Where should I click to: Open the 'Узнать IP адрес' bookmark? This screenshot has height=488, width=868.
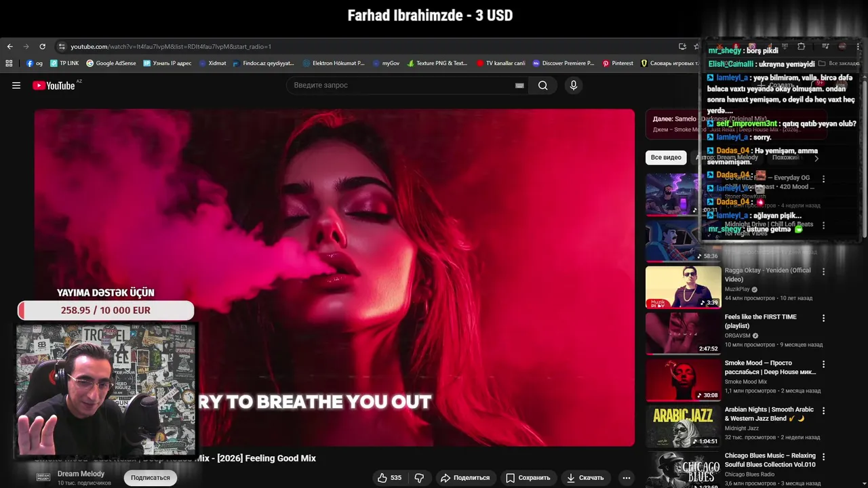(167, 63)
